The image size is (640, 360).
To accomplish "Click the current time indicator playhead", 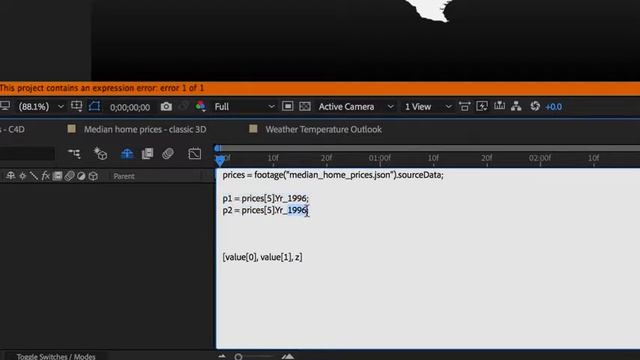I will (x=220, y=160).
